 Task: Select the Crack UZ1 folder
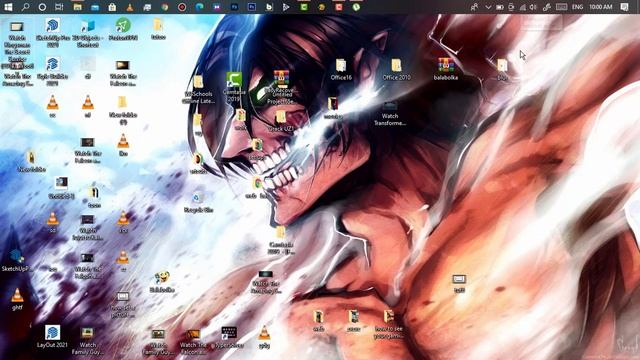[x=281, y=121]
